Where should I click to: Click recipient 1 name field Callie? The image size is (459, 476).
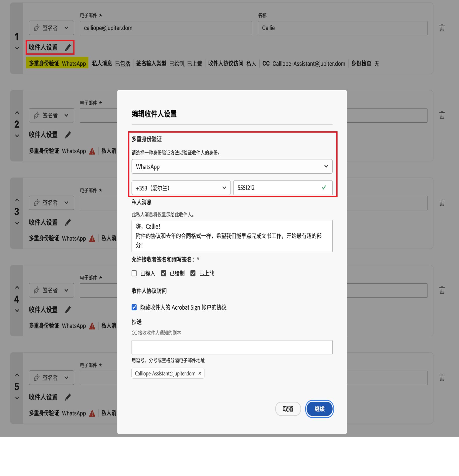(343, 28)
